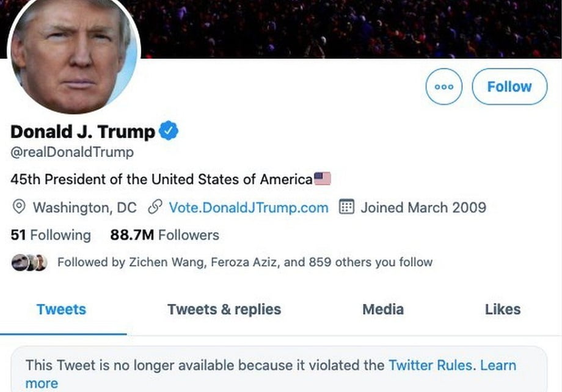Screen dimensions: 562x392
Task: Select the Media tab
Action: (383, 309)
